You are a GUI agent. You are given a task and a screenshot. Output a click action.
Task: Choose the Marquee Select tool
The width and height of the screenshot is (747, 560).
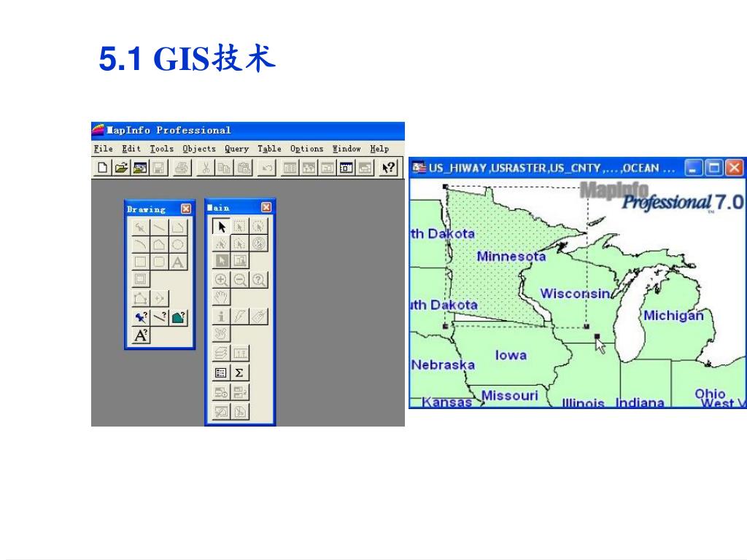(239, 227)
